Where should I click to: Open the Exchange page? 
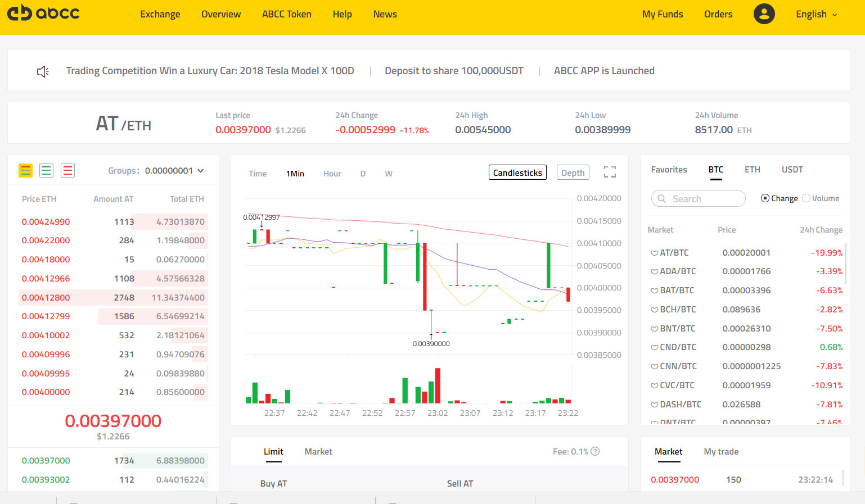160,14
